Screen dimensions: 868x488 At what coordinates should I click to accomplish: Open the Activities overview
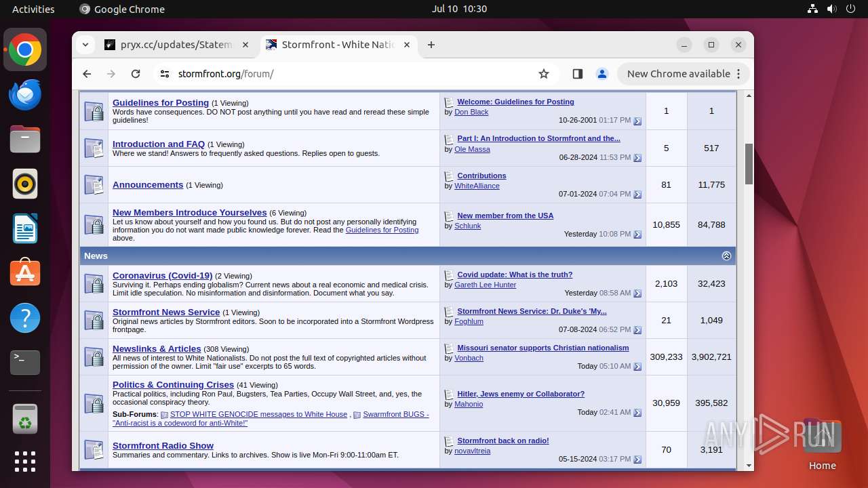(33, 9)
